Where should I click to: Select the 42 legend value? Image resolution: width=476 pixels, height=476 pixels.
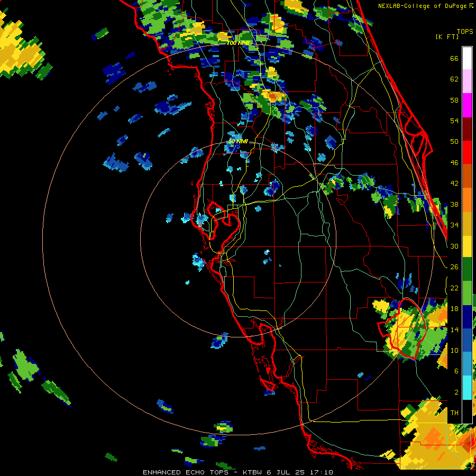pos(454,184)
